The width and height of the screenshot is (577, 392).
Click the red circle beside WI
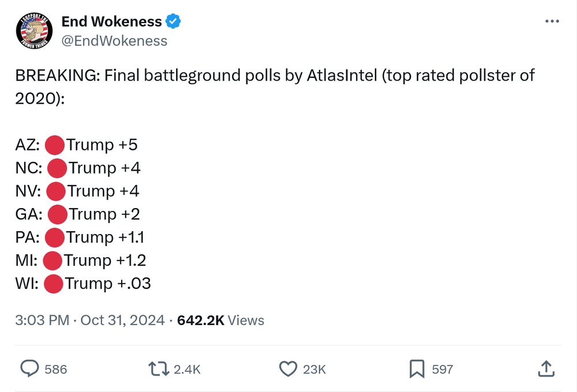[53, 284]
